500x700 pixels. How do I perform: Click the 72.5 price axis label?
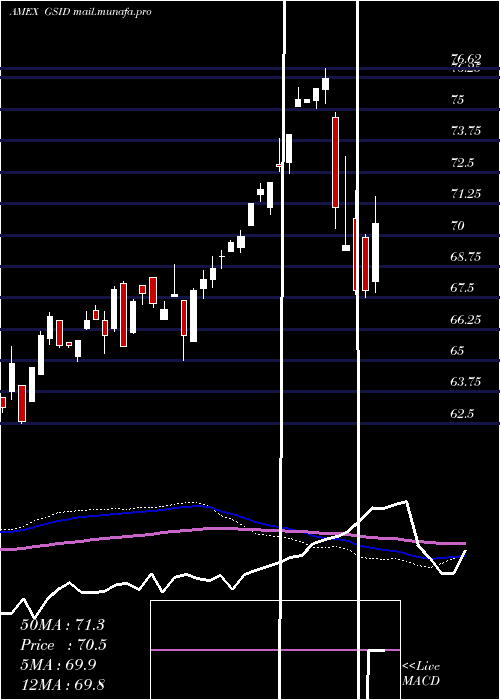pos(462,162)
